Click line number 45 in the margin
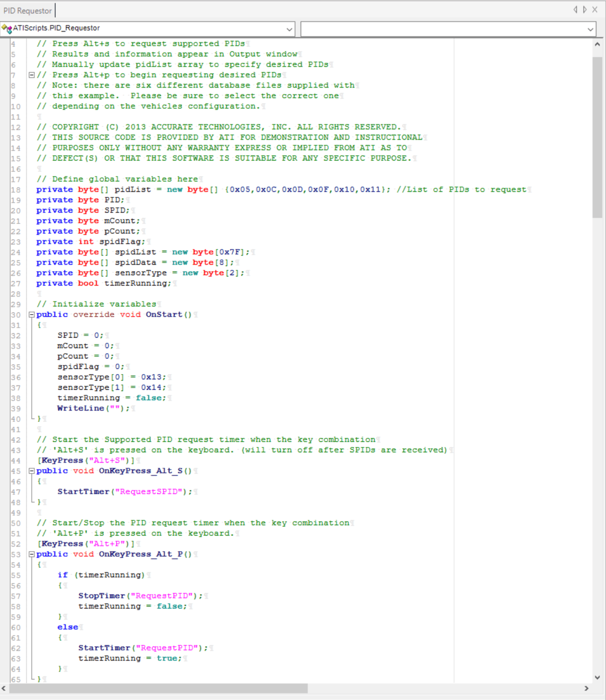This screenshot has width=606, height=700. coord(16,471)
